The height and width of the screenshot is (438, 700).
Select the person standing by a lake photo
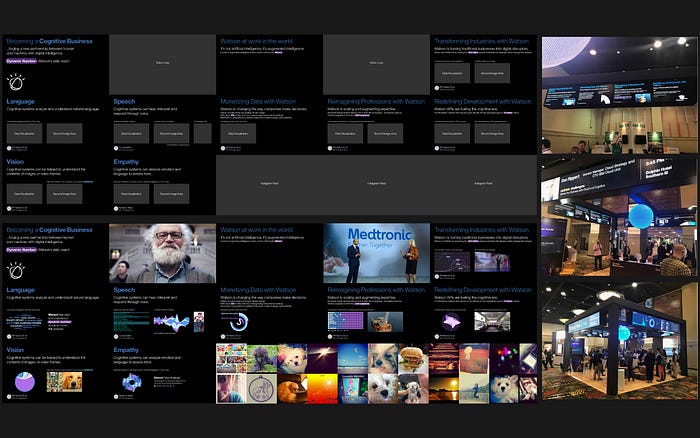pyautogui.click(x=474, y=389)
